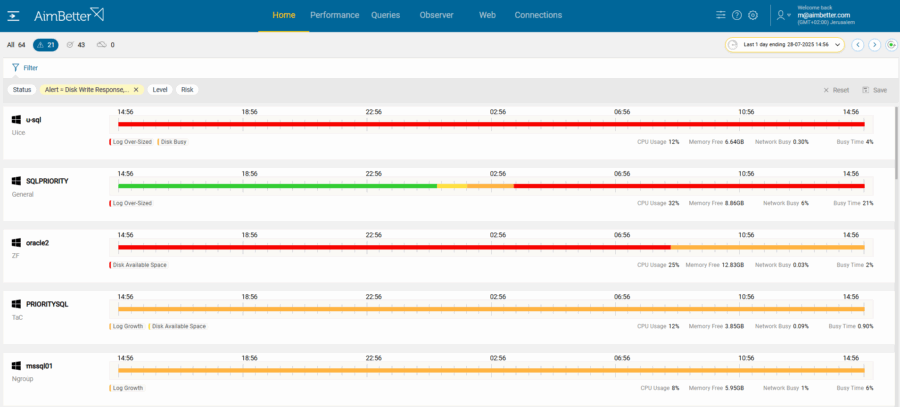Go to next time period arrow

pyautogui.click(x=874, y=45)
